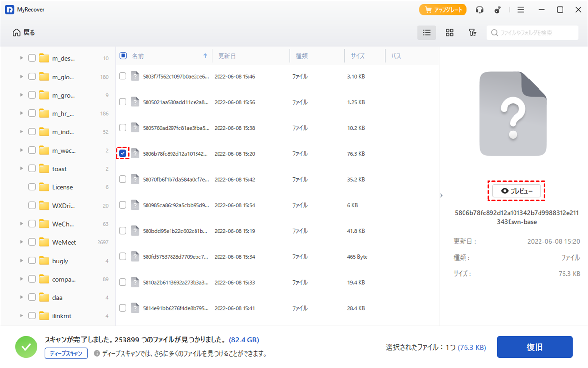Click the key registration icon
This screenshot has height=368, width=588.
coord(497,10)
